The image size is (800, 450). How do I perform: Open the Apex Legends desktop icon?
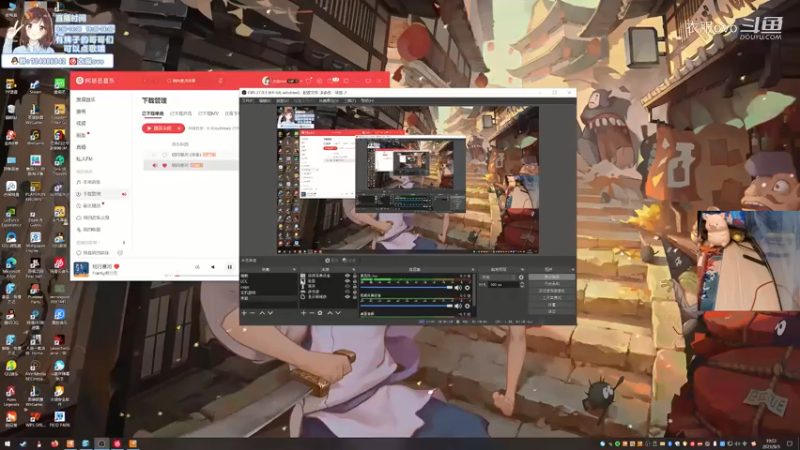point(11,395)
